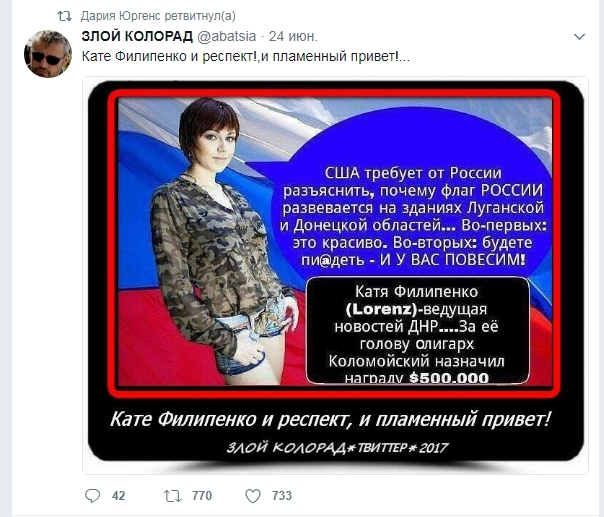Open the tweet author's avatar photo
604x517 pixels.
(48, 54)
